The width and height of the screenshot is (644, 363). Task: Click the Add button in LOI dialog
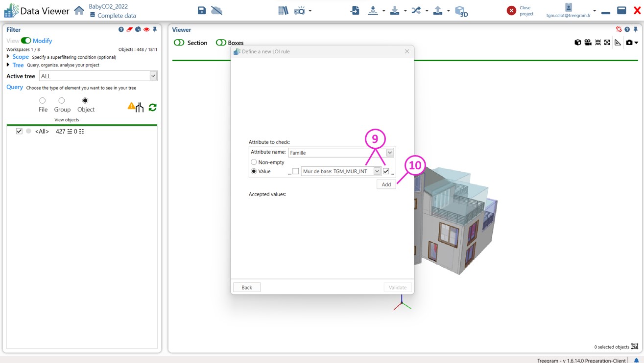click(386, 184)
